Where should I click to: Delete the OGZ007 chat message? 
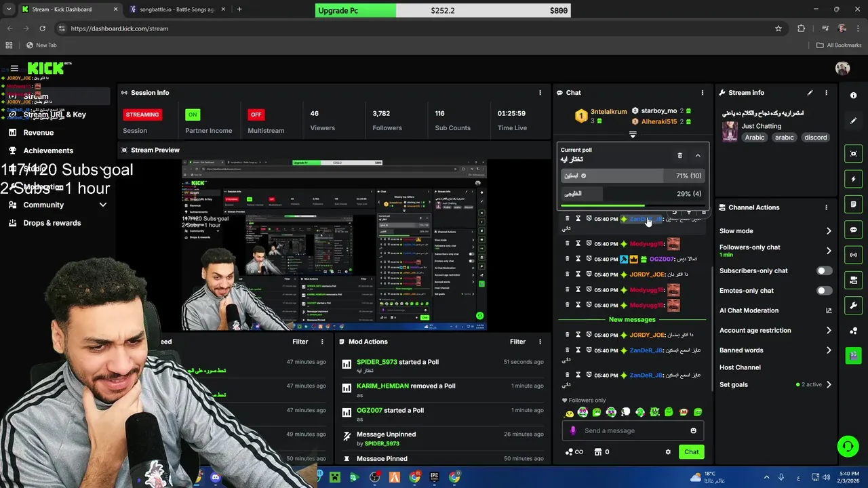coord(568,259)
